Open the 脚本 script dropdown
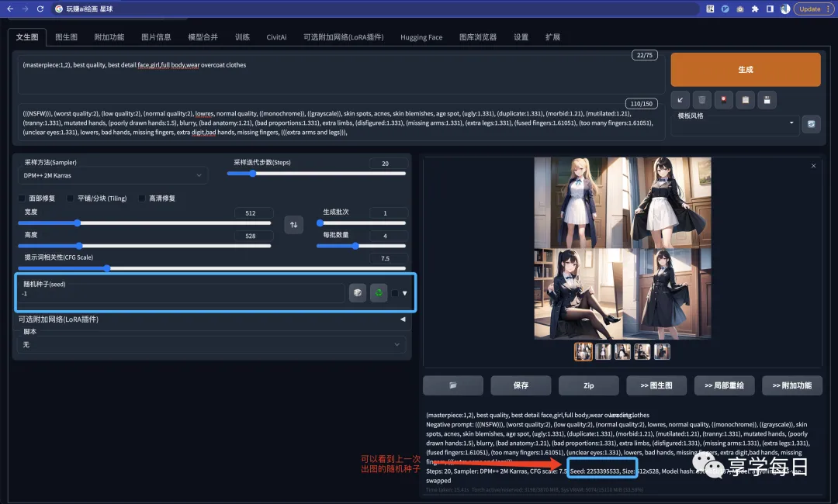Image resolution: width=838 pixels, height=504 pixels. pos(212,344)
